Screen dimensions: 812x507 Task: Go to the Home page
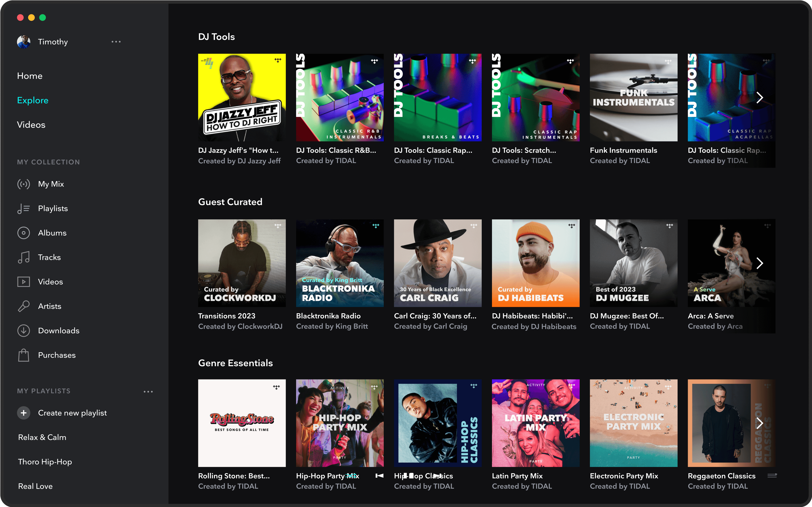tap(30, 76)
